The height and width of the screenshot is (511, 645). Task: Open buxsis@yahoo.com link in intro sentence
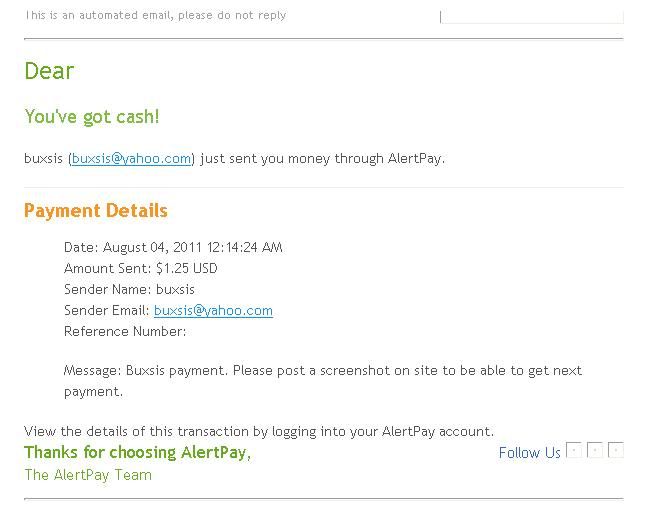pos(131,158)
